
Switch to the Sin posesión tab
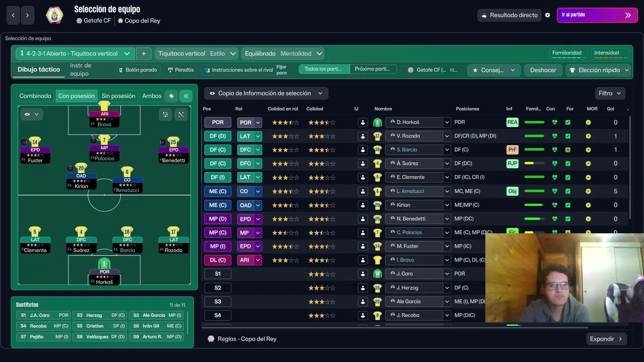tap(118, 96)
